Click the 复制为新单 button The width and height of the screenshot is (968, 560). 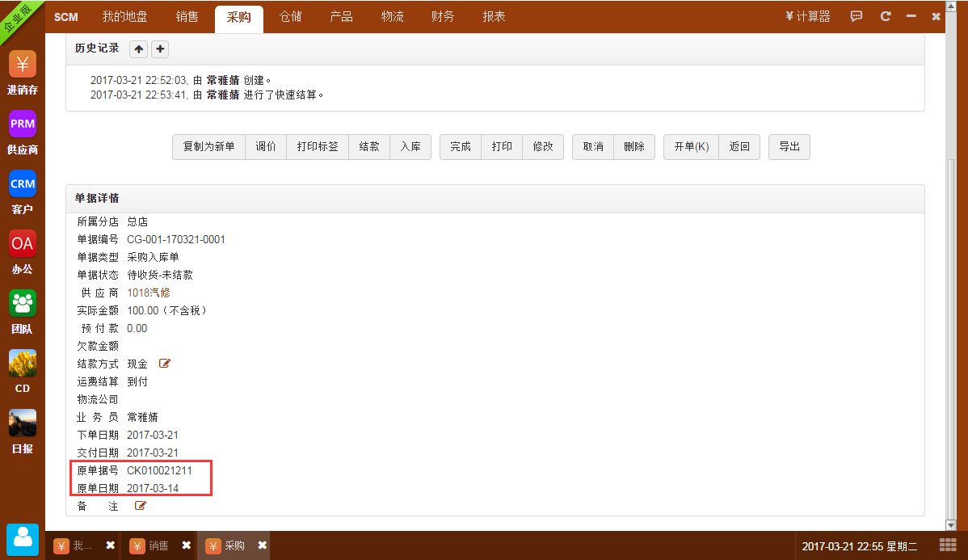[208, 147]
